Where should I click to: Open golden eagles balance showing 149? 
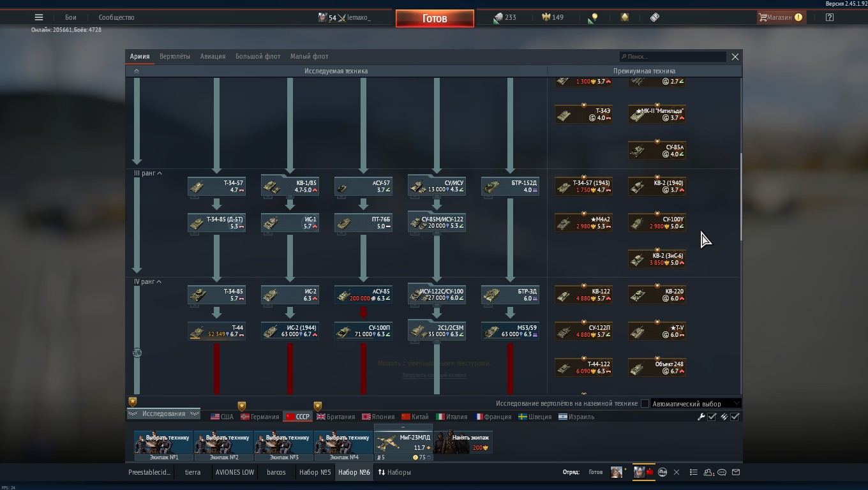pos(553,17)
